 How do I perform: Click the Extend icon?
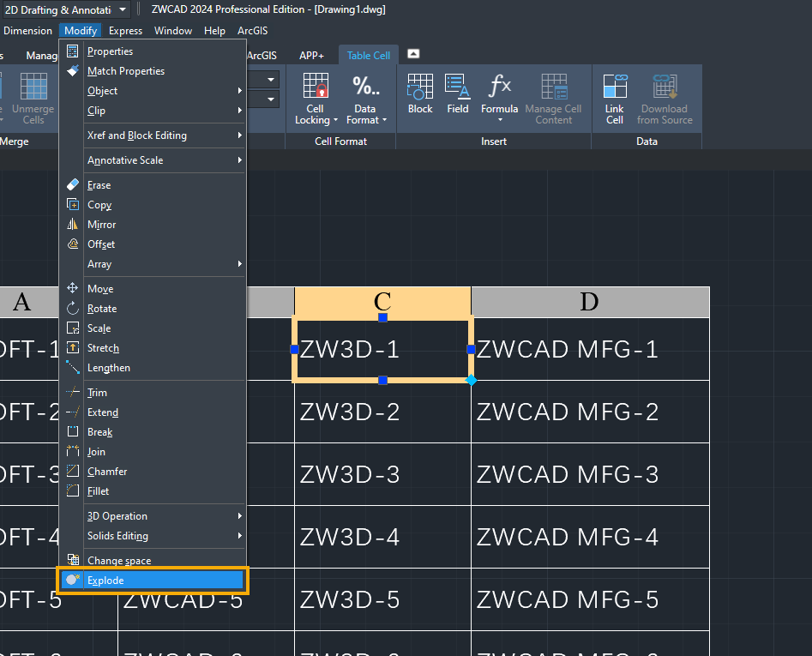click(73, 412)
